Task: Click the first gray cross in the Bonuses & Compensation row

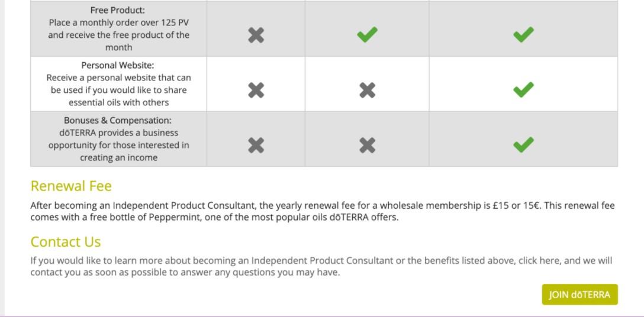Action: (256, 145)
